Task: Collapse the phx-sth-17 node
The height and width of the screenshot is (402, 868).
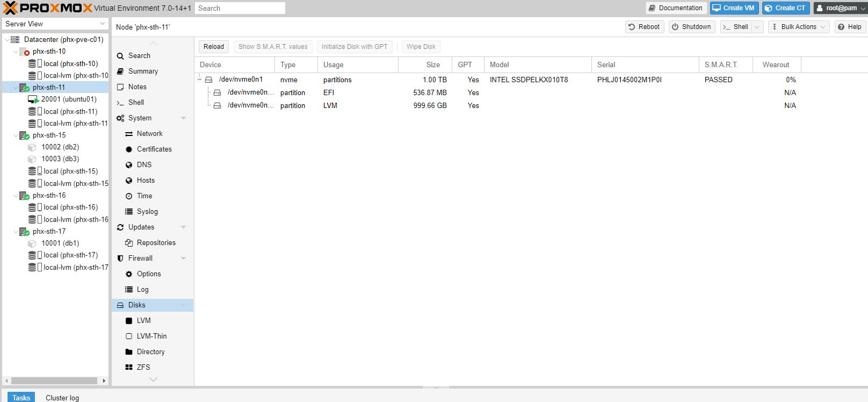Action: click(16, 232)
